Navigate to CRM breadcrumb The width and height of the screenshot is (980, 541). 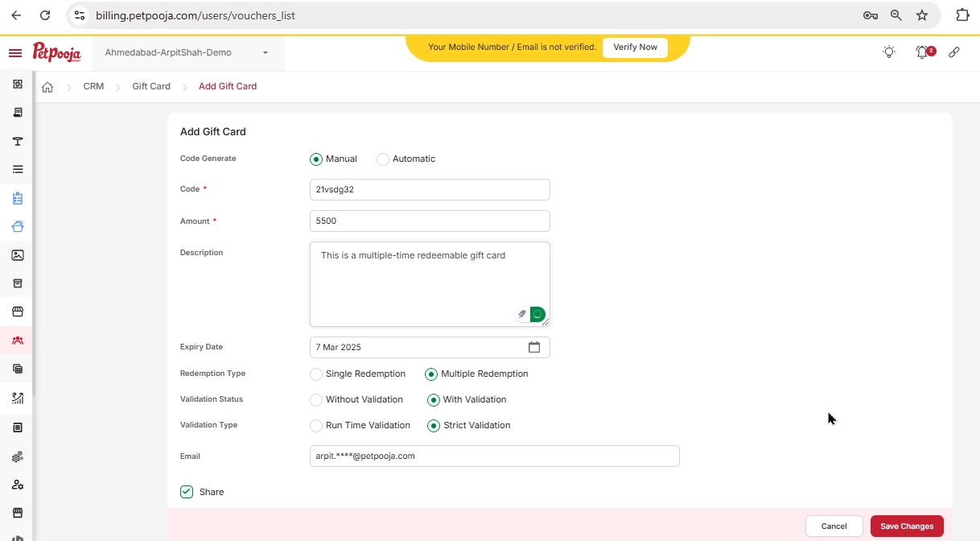pos(93,86)
